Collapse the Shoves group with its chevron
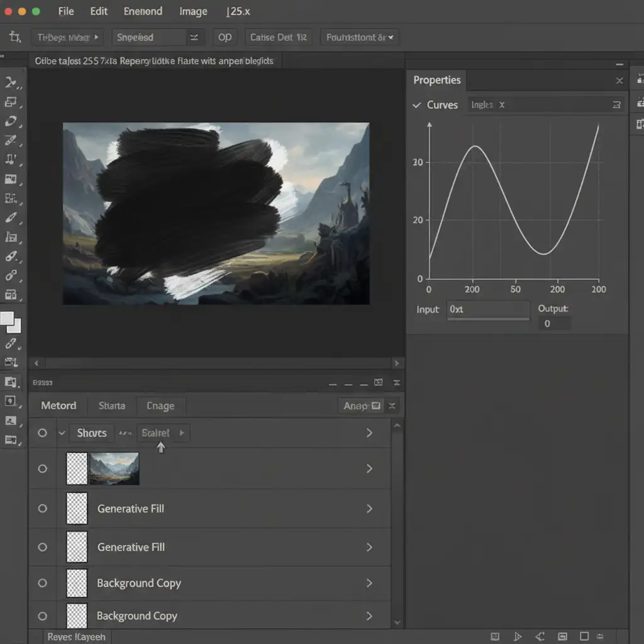Viewport: 644px width, 644px height. [62, 433]
